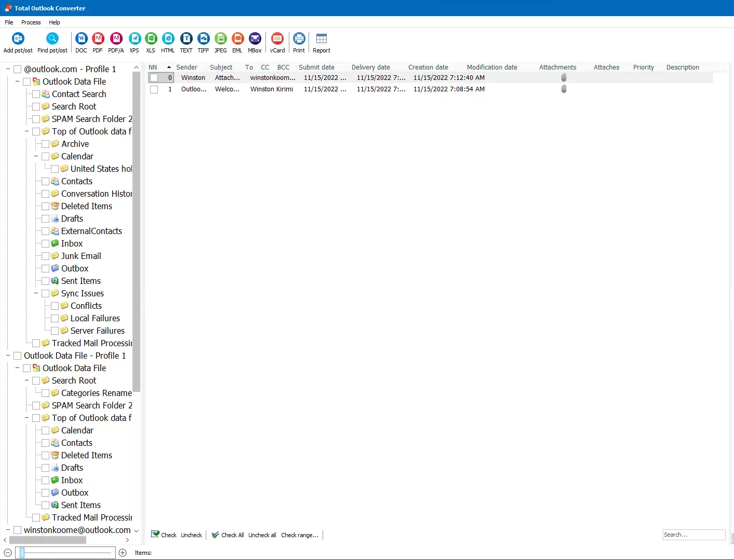The height and width of the screenshot is (560, 734).
Task: Click the Check range button
Action: (x=300, y=535)
